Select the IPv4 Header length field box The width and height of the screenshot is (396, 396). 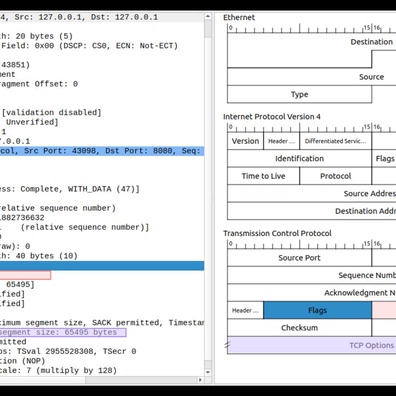click(x=281, y=141)
